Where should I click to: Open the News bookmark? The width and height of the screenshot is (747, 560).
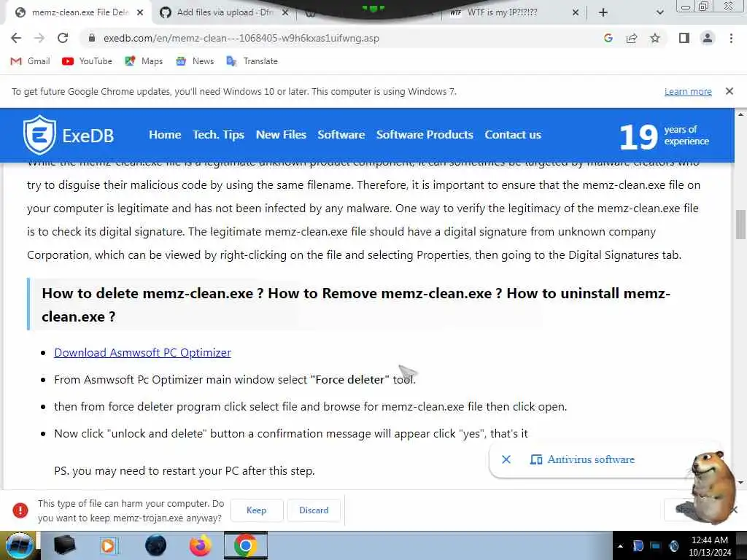point(195,61)
